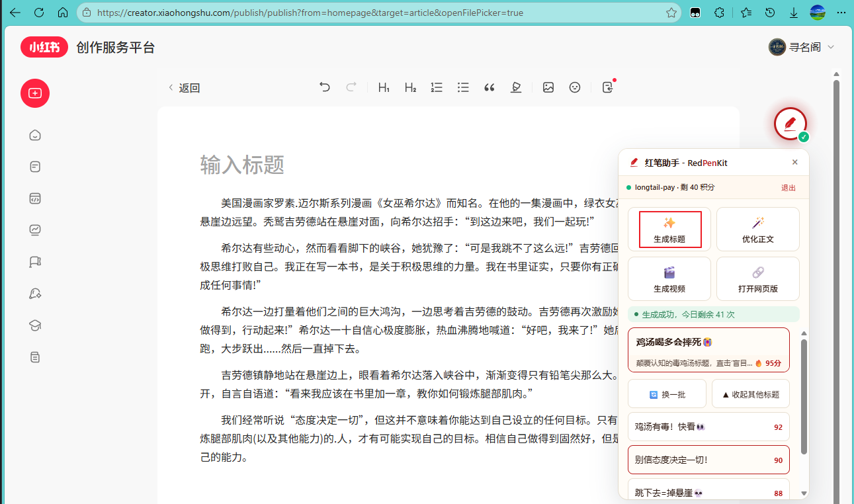Collapse other titles with 收起其他标题
Image resolution: width=854 pixels, height=504 pixels.
(x=751, y=394)
